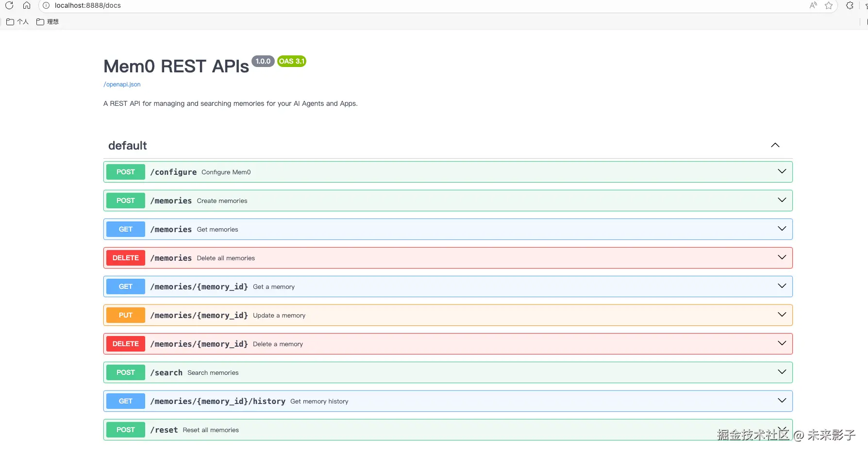Click the DELETE button for Delete a memory
Image resolution: width=868 pixels, height=454 pixels.
click(125, 344)
